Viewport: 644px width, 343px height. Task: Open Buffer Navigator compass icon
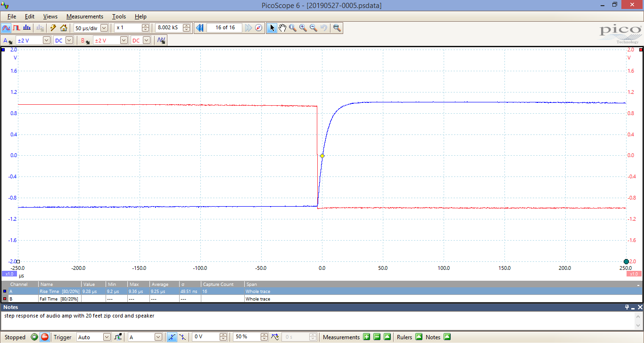coord(259,28)
